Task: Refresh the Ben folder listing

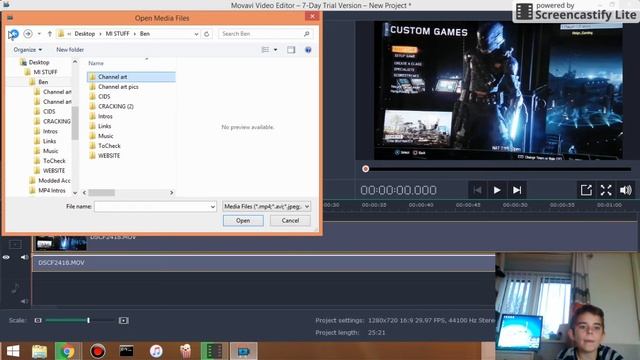Action: [x=207, y=34]
